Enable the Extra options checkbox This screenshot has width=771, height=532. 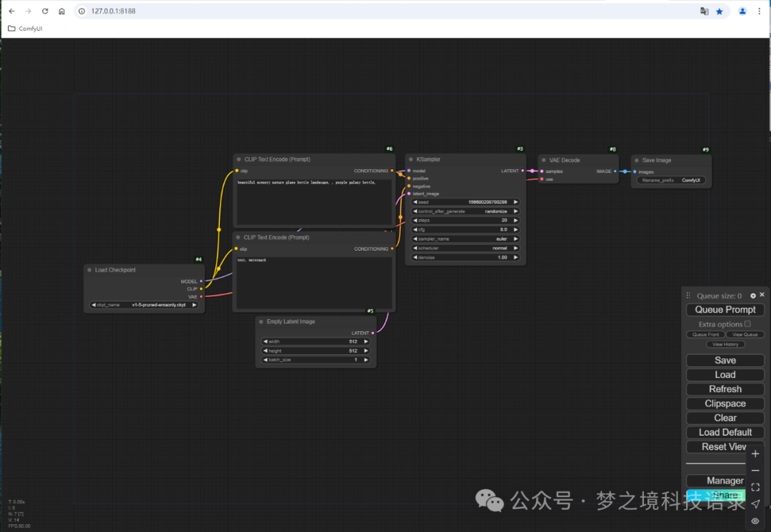tap(747, 323)
